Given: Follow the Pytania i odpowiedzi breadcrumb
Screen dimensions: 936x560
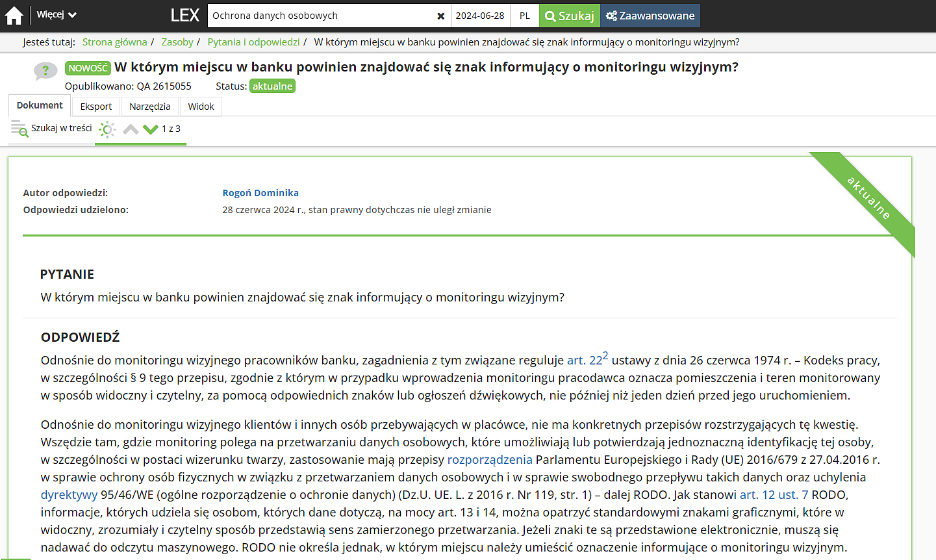Looking at the screenshot, I should 253,42.
